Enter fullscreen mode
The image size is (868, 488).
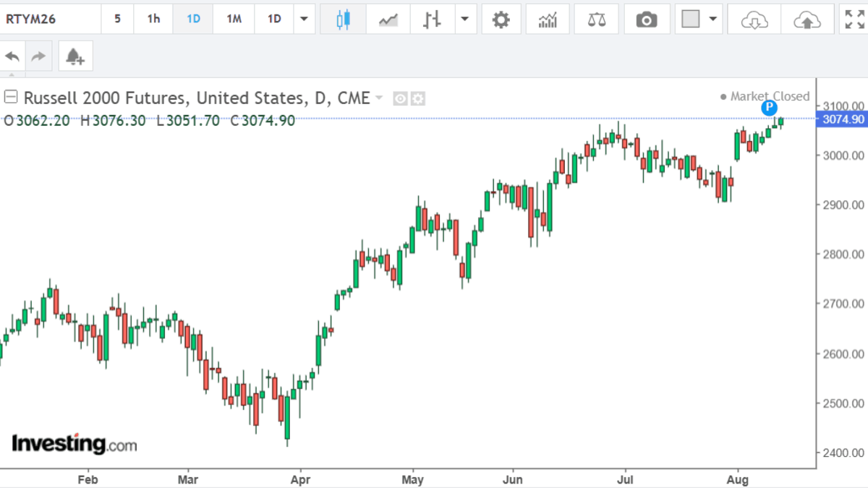click(854, 20)
